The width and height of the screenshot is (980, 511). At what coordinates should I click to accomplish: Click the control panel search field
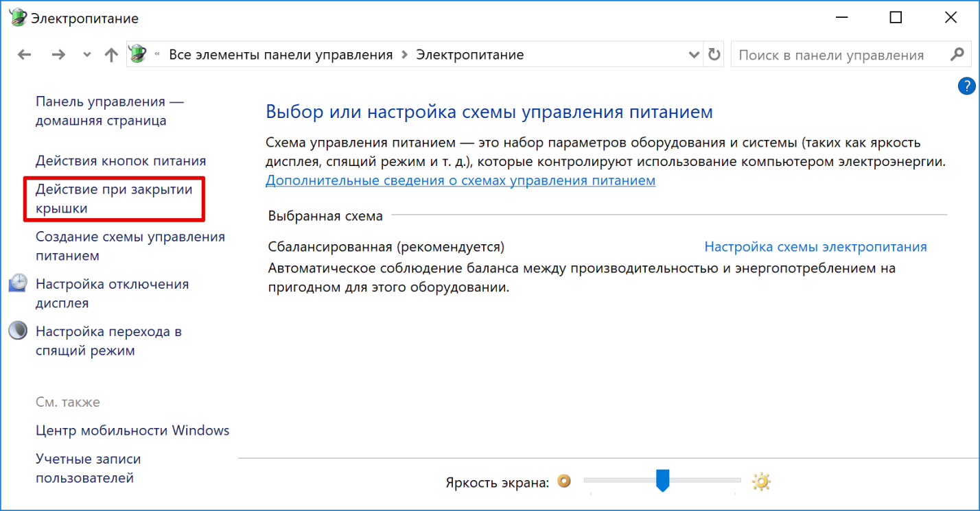pos(837,55)
